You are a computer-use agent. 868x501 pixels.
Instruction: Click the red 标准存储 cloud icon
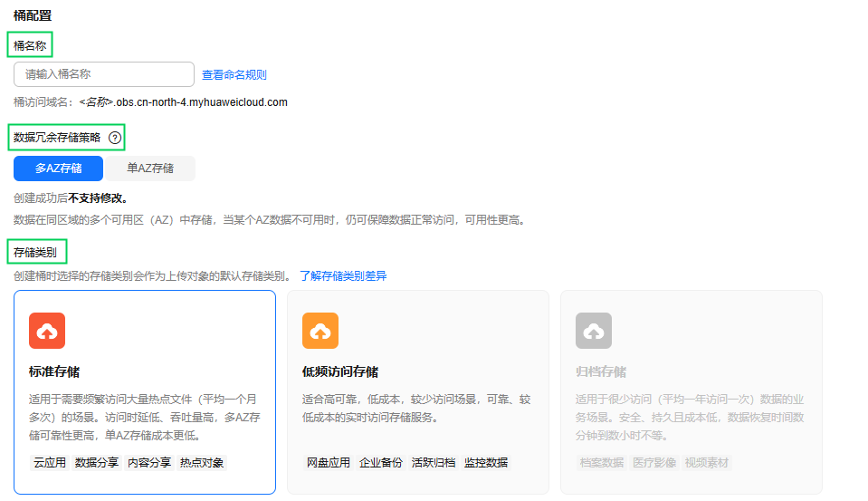pos(47,331)
